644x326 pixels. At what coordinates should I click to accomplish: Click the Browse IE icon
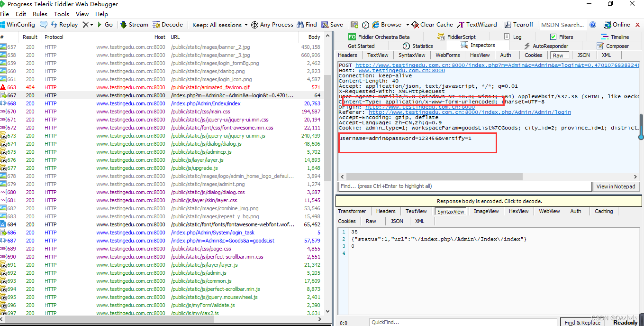pos(376,25)
